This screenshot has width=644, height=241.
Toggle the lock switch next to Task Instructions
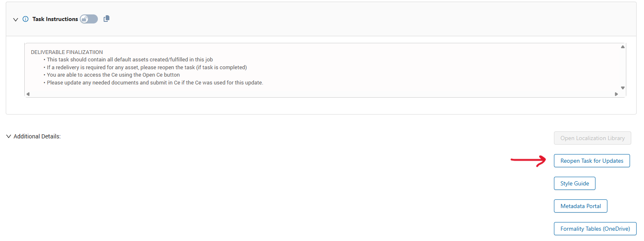coord(89,19)
